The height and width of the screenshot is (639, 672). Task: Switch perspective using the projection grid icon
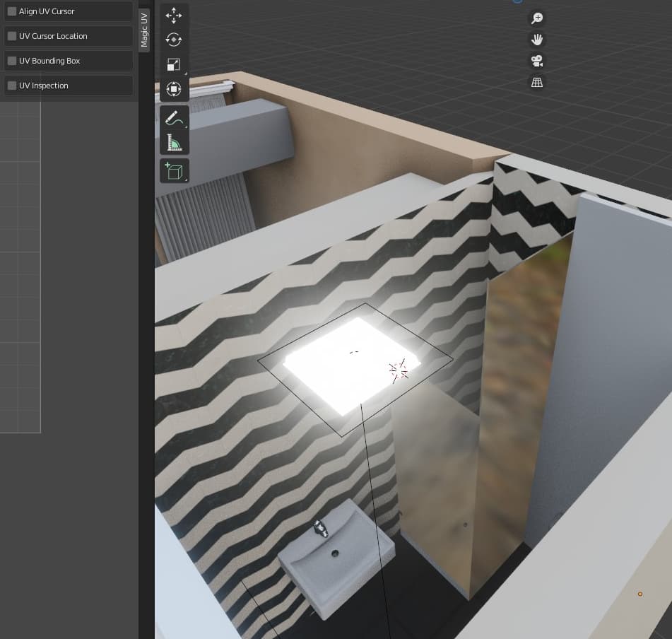pos(537,82)
